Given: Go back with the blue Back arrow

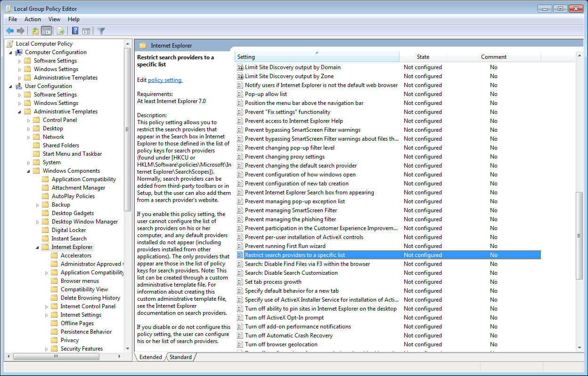Looking at the screenshot, I should pos(9,31).
